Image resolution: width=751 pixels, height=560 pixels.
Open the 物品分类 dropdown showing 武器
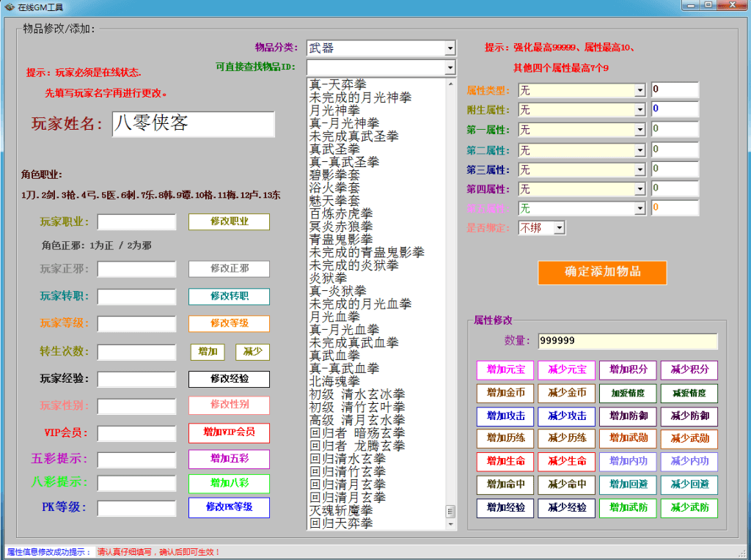(450, 48)
